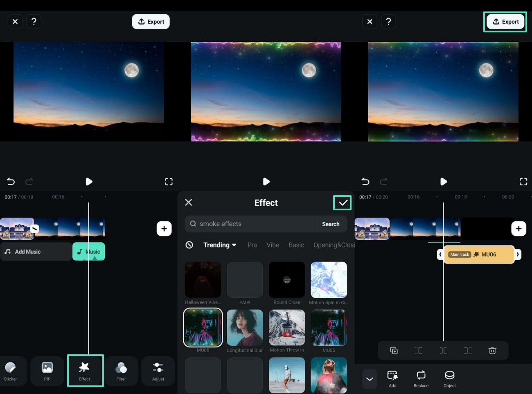
Task: Open the Filter tool
Action: tap(121, 371)
